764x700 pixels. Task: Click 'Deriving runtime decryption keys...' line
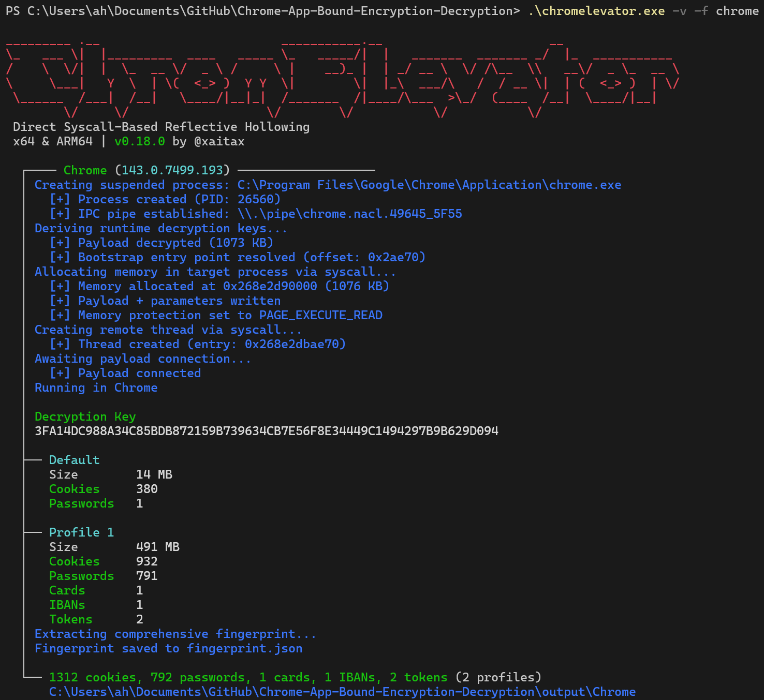pyautogui.click(x=161, y=228)
